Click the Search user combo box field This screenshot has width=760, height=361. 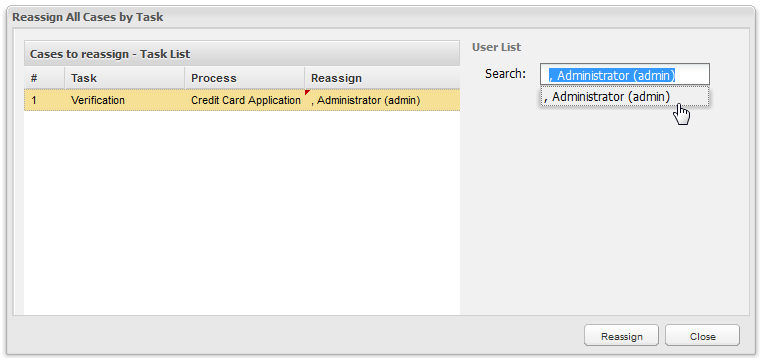point(625,75)
